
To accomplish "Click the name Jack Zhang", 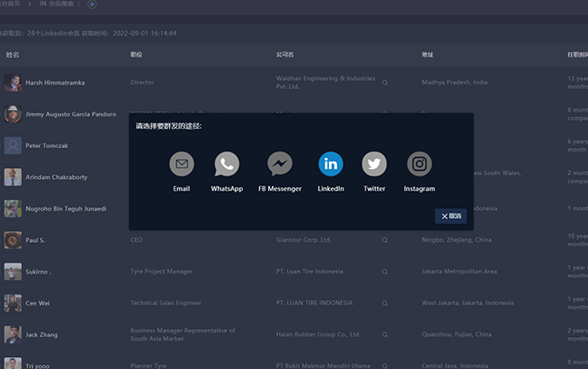I will pyautogui.click(x=42, y=334).
